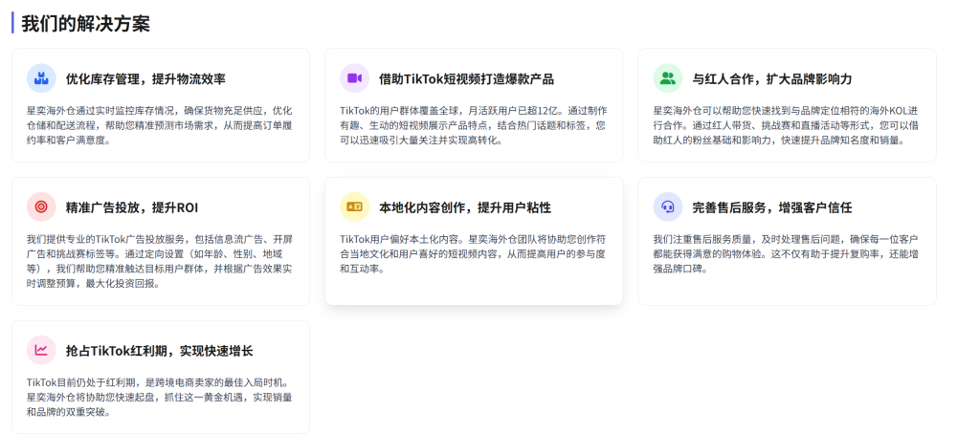Viewport: 980px width, 434px height.
Task: Click the pink growth chart icon
Action: click(41, 350)
